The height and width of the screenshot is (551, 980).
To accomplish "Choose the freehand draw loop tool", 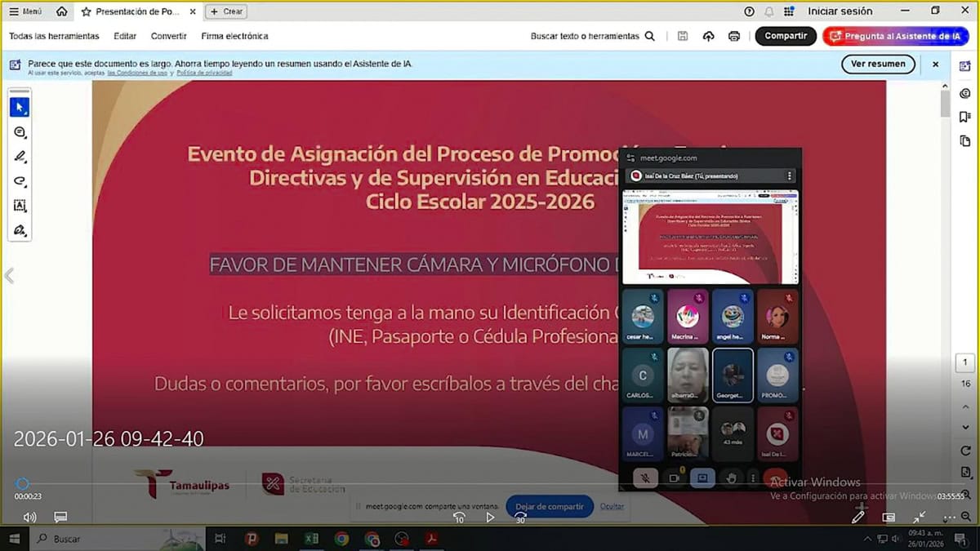I will tap(20, 181).
